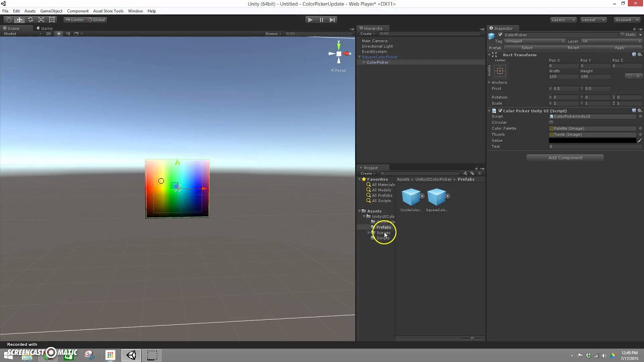Click save search star icon in Project
Viewport: 644px width, 362px height.
click(x=479, y=173)
